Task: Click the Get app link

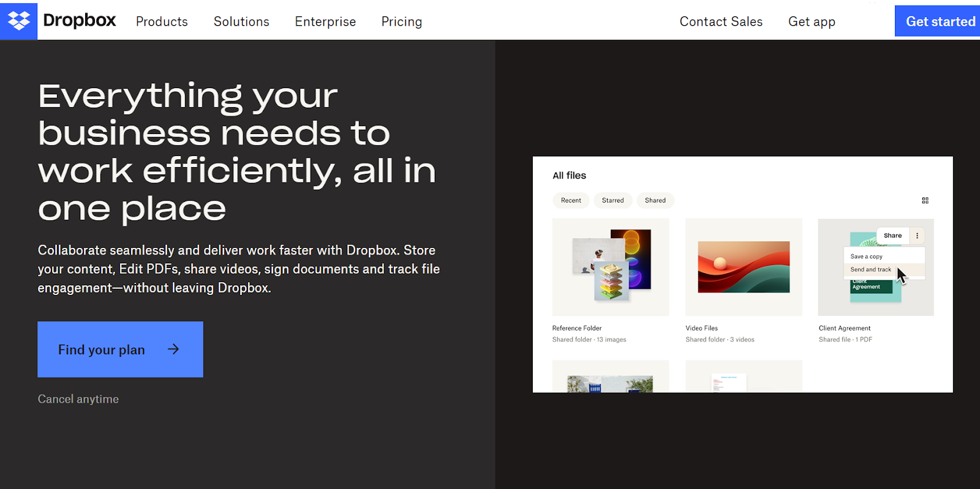Action: 812,21
